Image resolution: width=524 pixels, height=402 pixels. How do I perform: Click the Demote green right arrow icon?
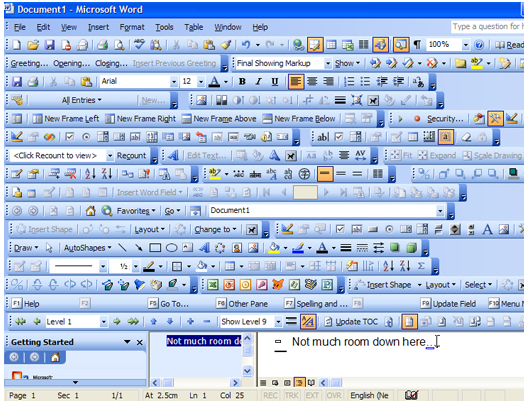[x=117, y=322]
